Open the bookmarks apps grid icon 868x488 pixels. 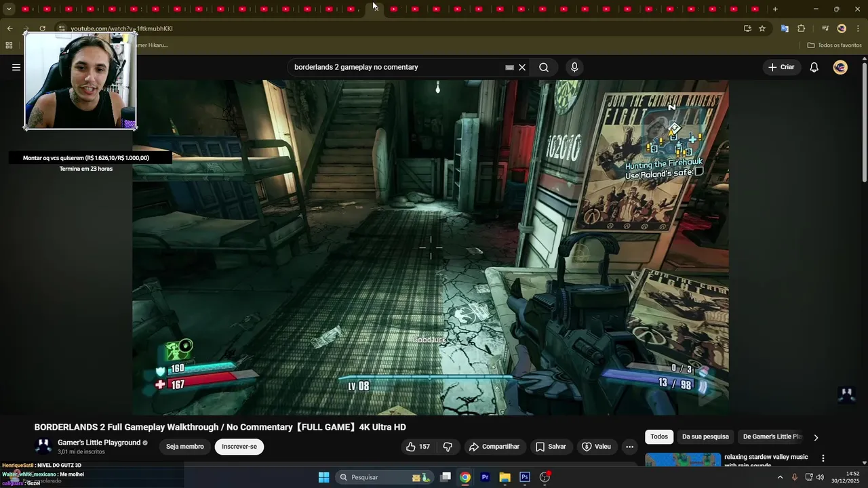click(9, 45)
